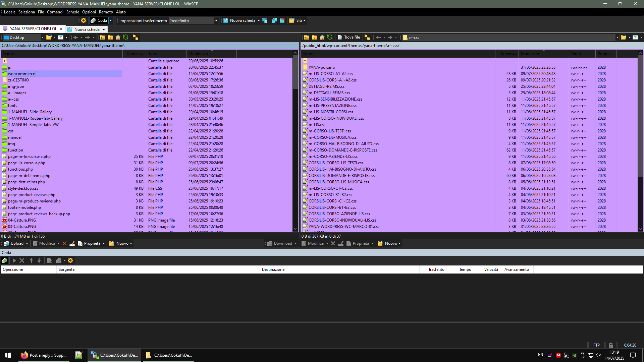
Task: Open preferences gear icon in top toolbar
Action: (84, 20)
